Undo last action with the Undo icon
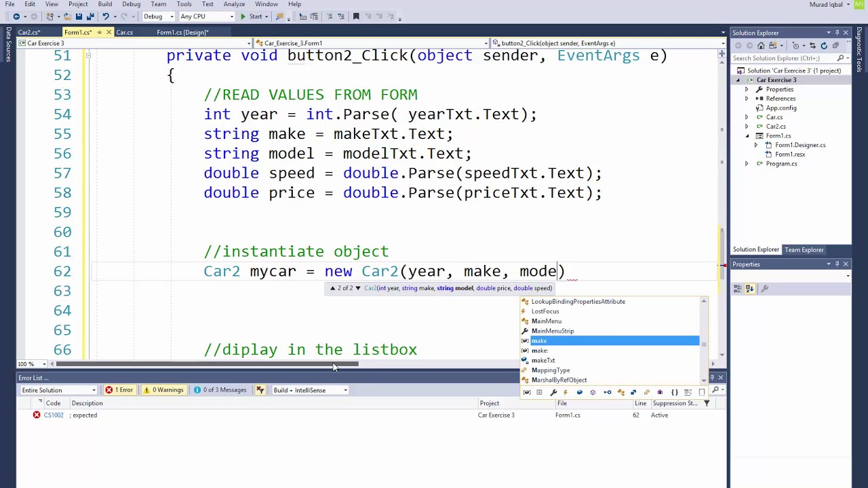Image resolution: width=868 pixels, height=488 pixels. [x=106, y=16]
